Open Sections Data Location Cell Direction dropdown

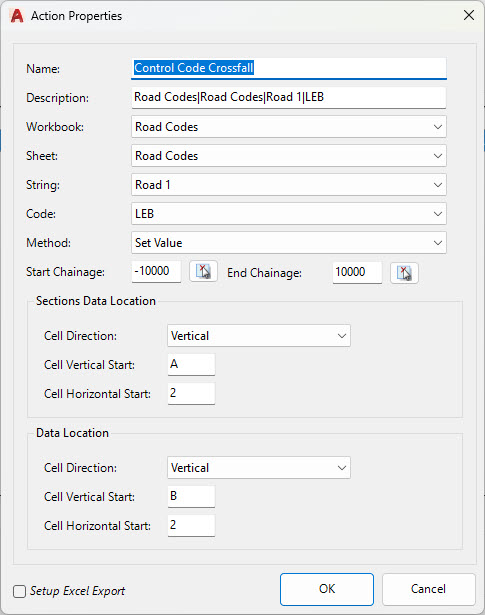click(259, 336)
